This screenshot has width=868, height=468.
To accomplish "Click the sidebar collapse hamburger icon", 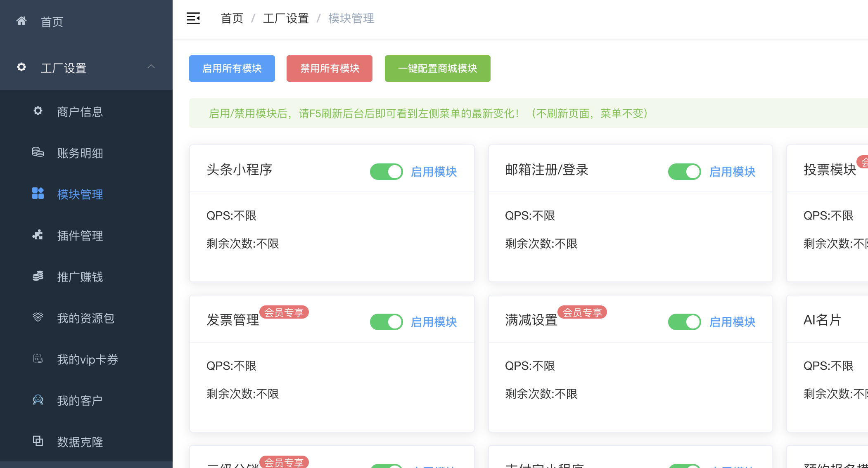I will tap(193, 18).
